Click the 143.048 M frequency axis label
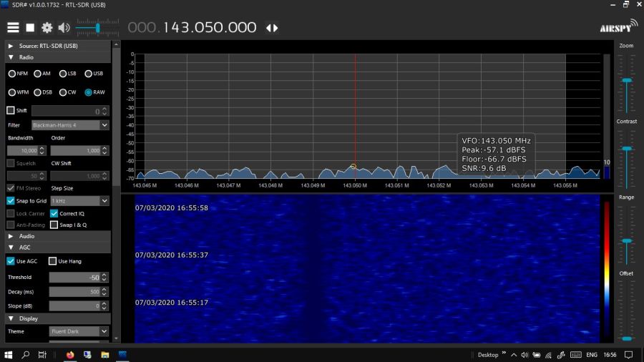Screen dimensions: 644x362 click(x=270, y=185)
